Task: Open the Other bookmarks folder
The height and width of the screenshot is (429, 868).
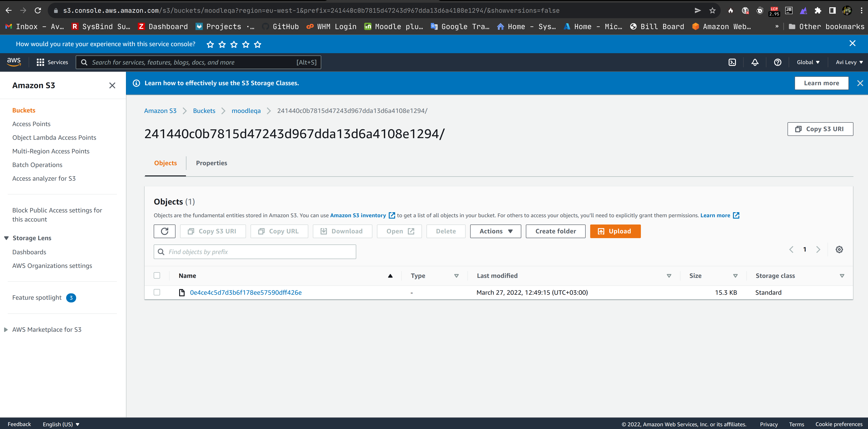Action: click(827, 27)
